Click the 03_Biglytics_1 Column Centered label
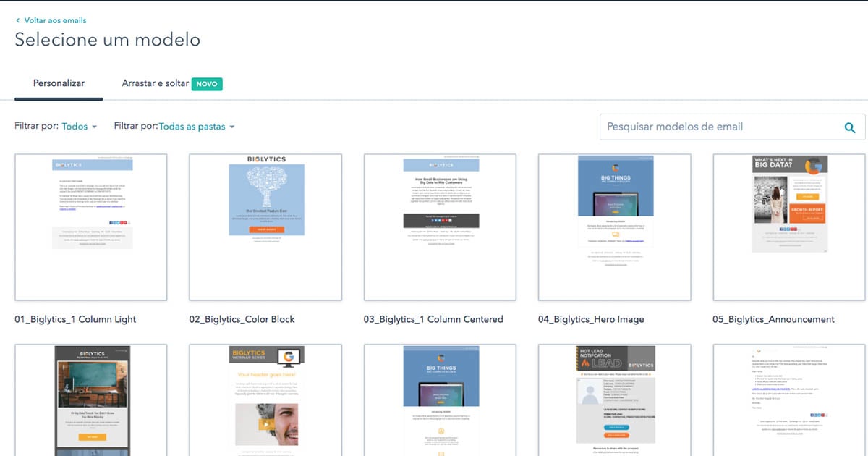The image size is (868, 456). [x=433, y=319]
